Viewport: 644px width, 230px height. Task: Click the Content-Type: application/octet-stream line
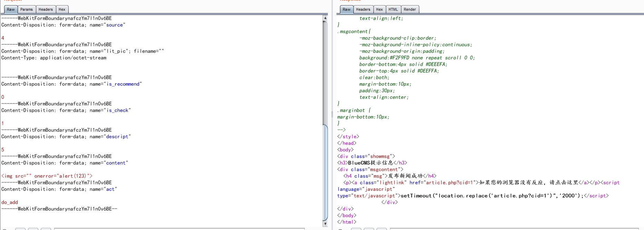tap(54, 58)
